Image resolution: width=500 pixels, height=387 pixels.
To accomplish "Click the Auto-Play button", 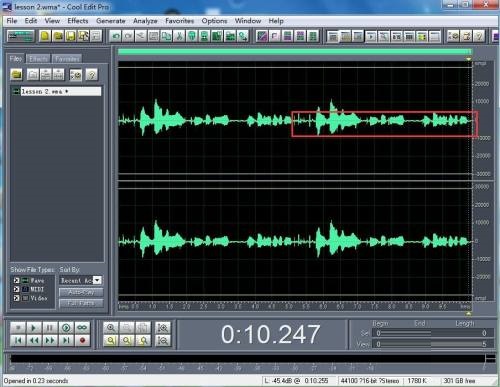I will click(81, 292).
